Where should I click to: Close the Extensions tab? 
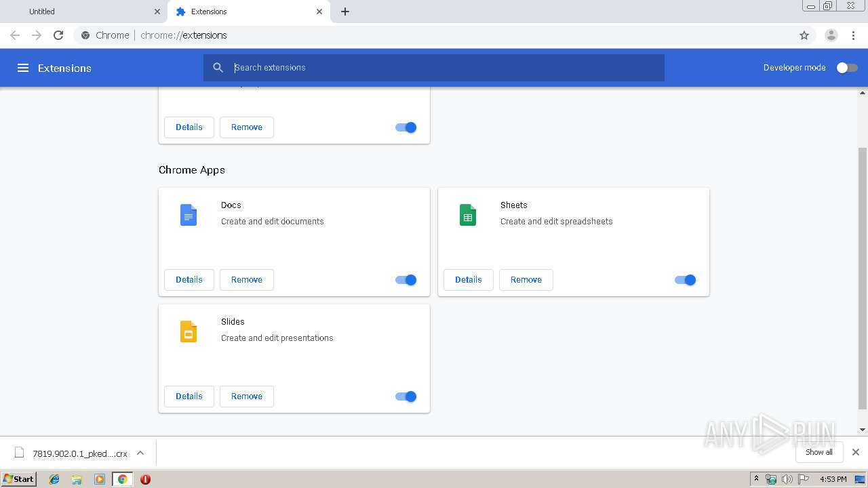pos(319,12)
